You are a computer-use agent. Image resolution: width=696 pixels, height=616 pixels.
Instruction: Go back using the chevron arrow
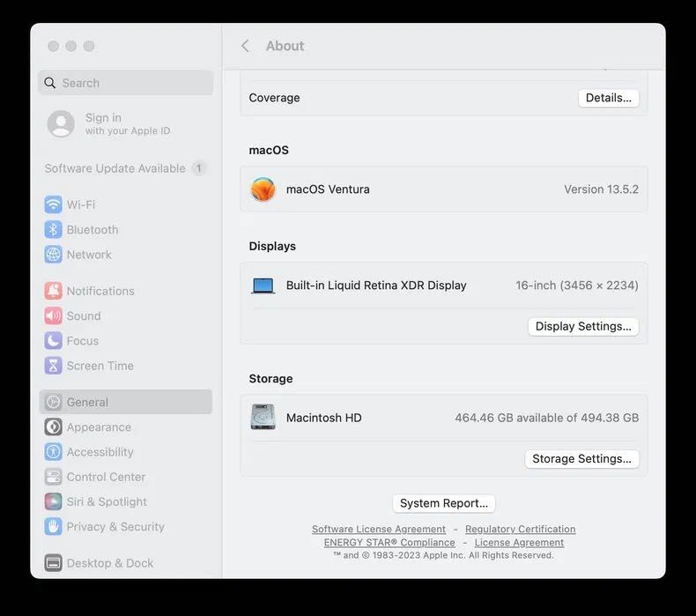[x=245, y=46]
